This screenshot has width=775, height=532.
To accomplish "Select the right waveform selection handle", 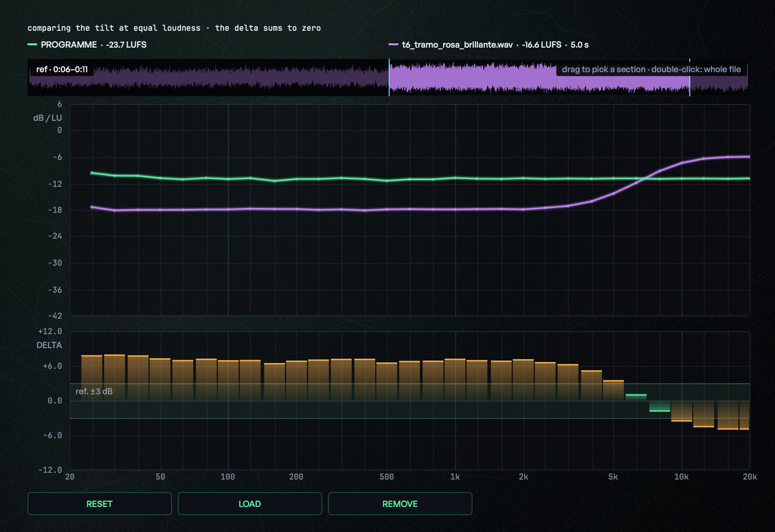I will (690, 78).
